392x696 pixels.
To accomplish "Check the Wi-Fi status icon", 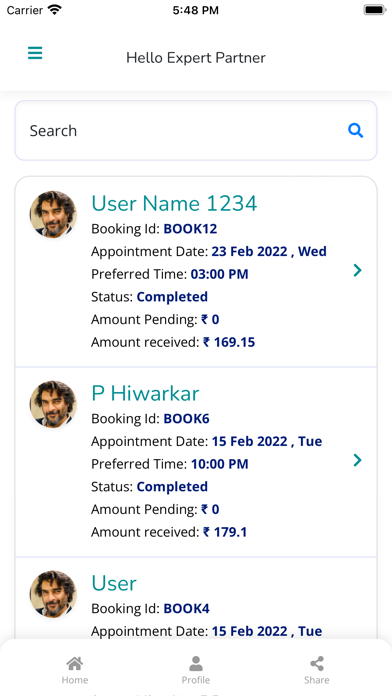I will tap(55, 10).
